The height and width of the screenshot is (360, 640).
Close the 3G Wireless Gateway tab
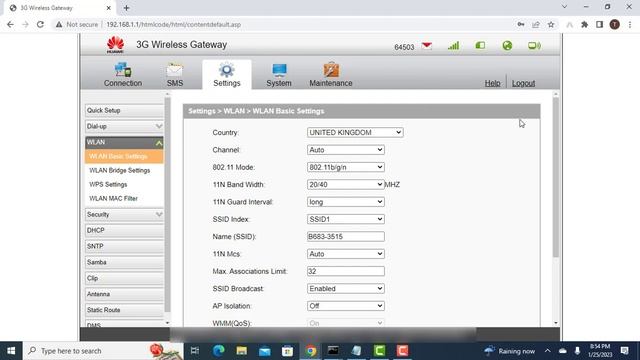point(109,8)
